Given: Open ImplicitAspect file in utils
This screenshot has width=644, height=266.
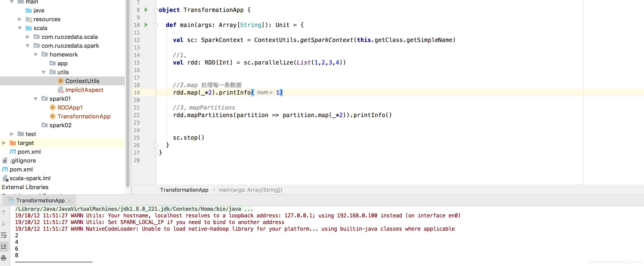Looking at the screenshot, I should [84, 90].
